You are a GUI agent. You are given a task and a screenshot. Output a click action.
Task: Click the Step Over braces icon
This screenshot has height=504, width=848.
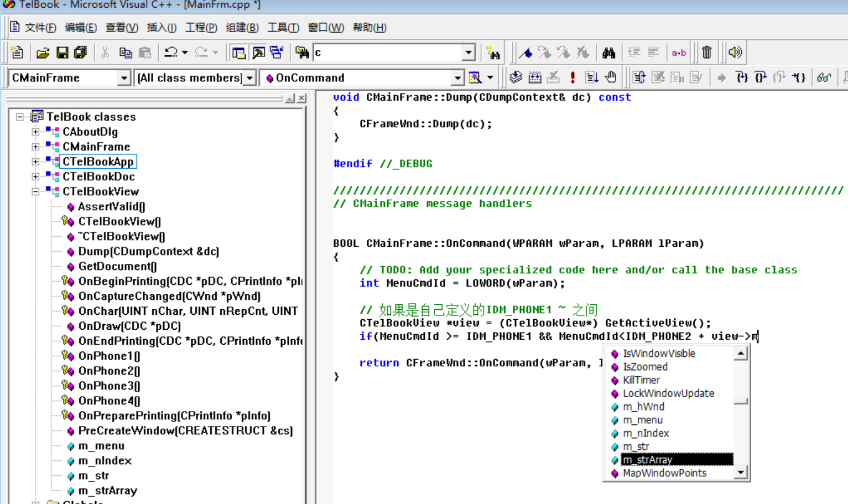761,77
